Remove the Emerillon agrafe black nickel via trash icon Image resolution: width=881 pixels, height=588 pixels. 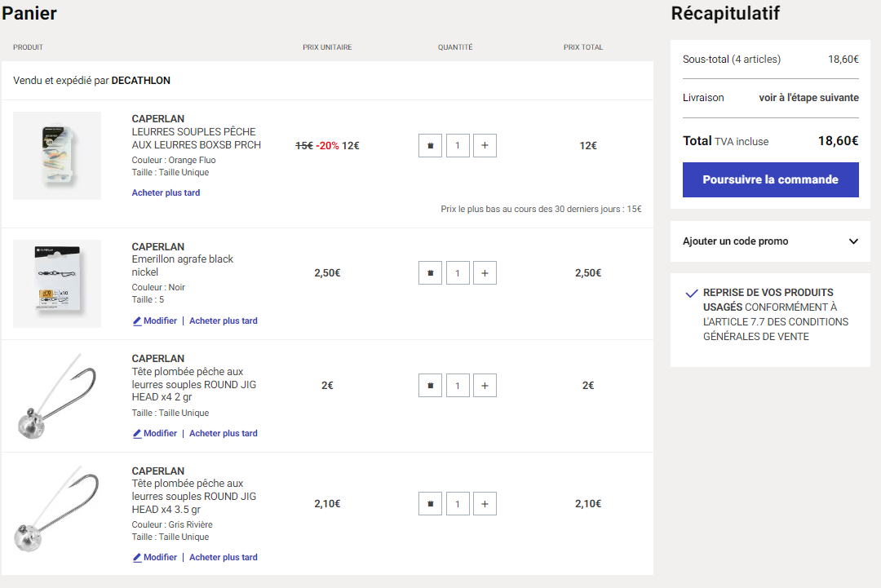(x=430, y=273)
